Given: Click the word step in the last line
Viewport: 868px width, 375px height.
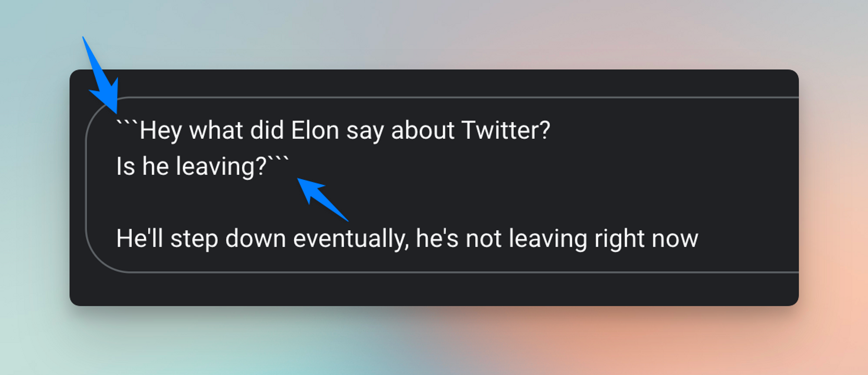Looking at the screenshot, I should [x=194, y=240].
